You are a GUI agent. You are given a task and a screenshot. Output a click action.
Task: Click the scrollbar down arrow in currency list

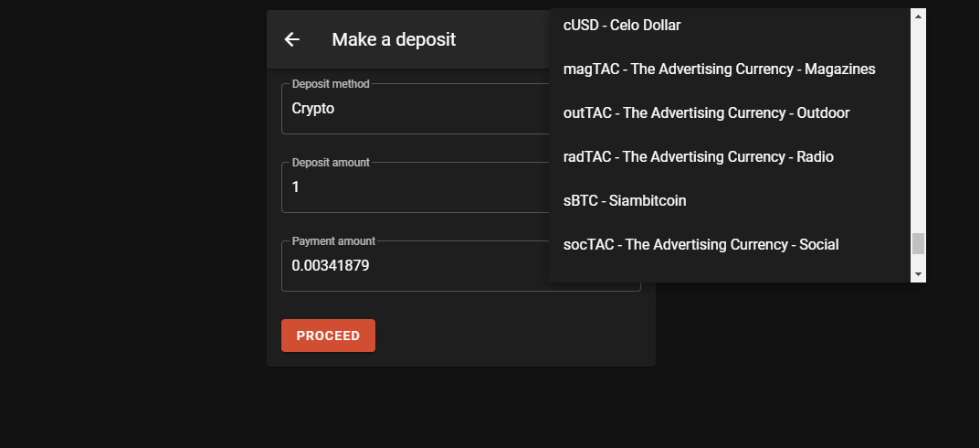point(918,274)
